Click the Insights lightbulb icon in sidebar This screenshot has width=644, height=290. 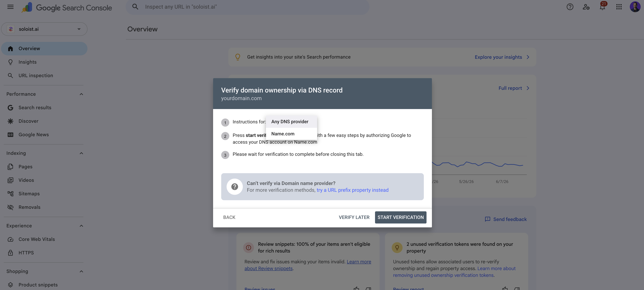click(x=10, y=62)
